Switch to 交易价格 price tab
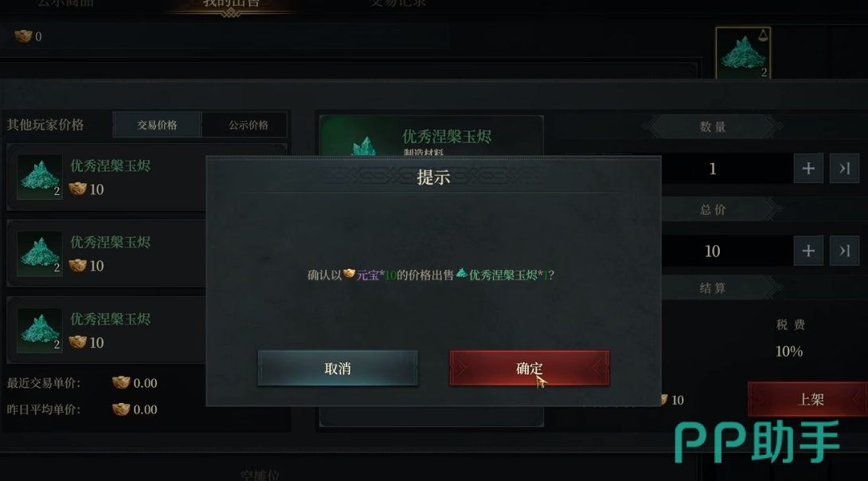 tap(157, 125)
